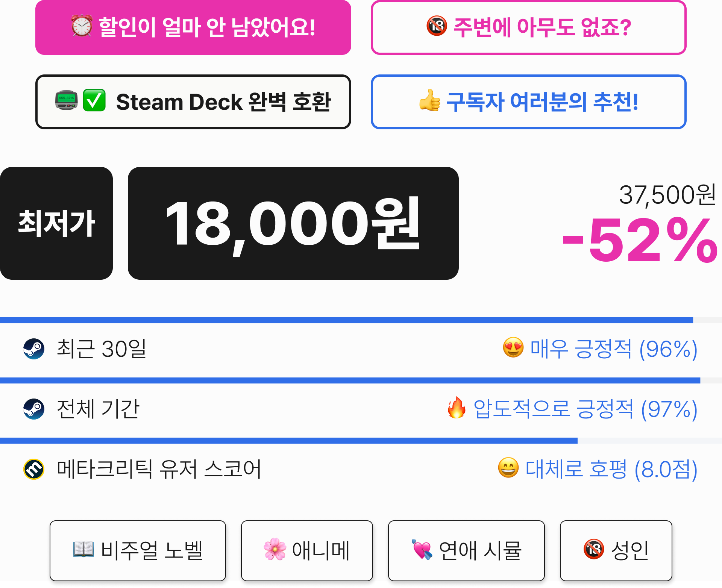The height and width of the screenshot is (588, 722).
Task: Click the Metacritic logo icon
Action: coord(34,469)
